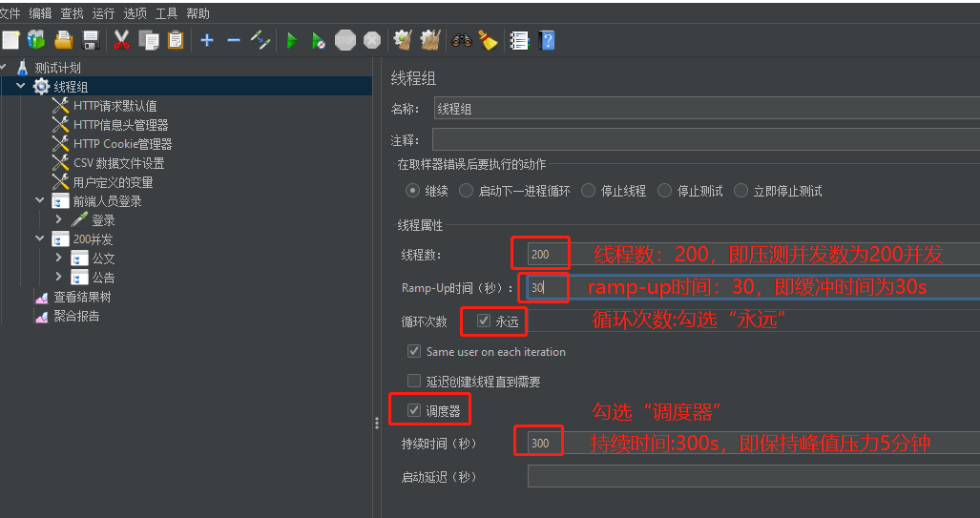
Task: Open Help with question mark icon
Action: click(x=547, y=41)
